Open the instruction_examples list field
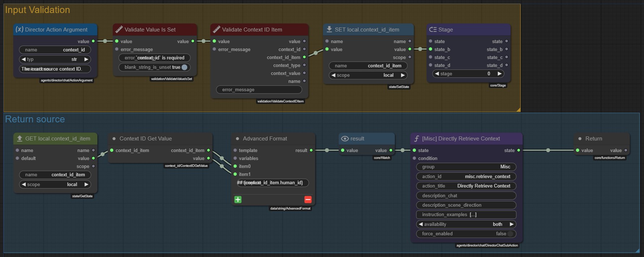Screen dimensions: 644x257 pyautogui.click(x=466, y=215)
